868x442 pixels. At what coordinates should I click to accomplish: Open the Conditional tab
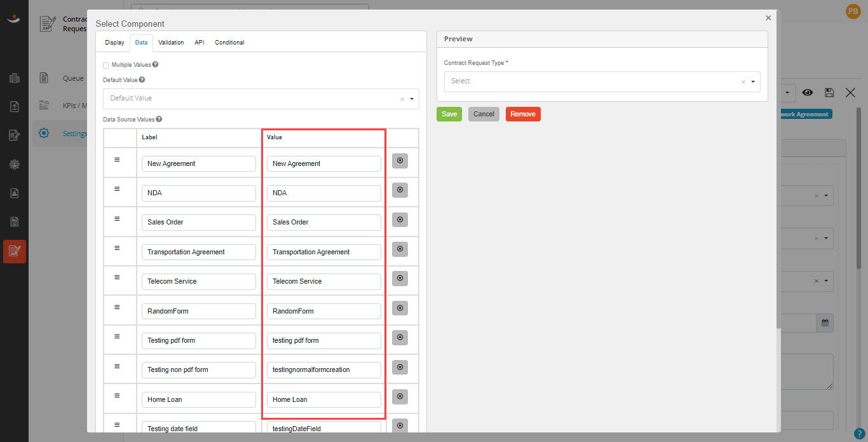tap(229, 43)
